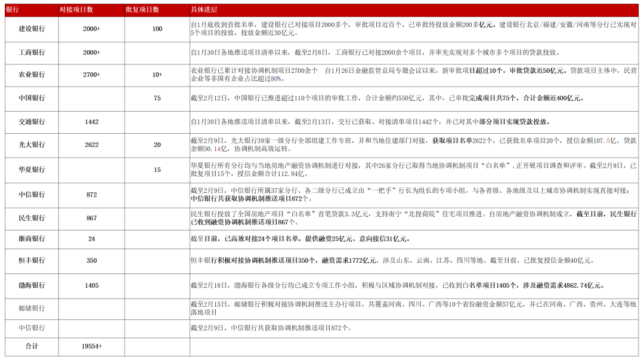This screenshot has height=363, width=644.
Task: Select description starting '截至2月9日，光大银行39家'
Action: pos(414,144)
